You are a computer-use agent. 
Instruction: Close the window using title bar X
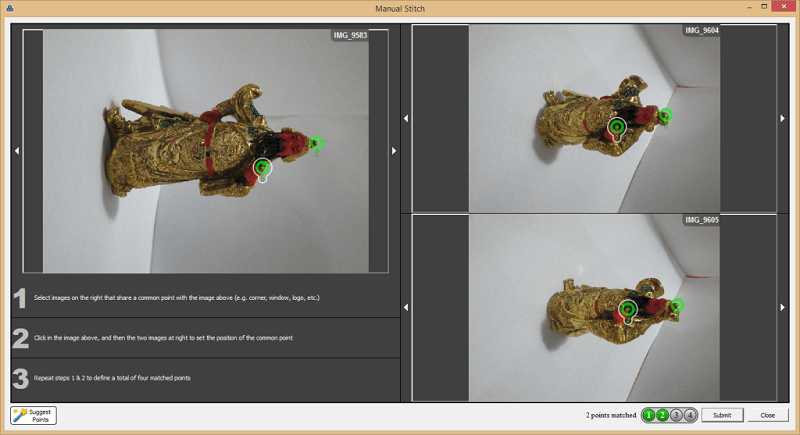point(785,6)
